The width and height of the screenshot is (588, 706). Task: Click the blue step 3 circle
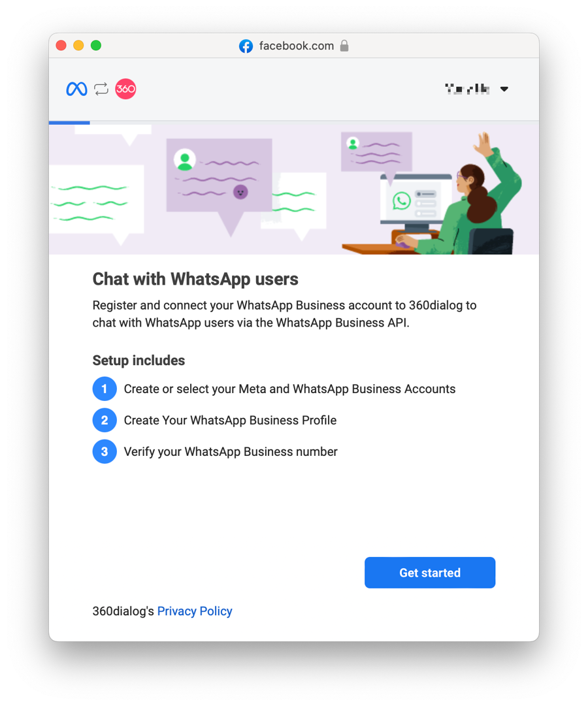105,451
